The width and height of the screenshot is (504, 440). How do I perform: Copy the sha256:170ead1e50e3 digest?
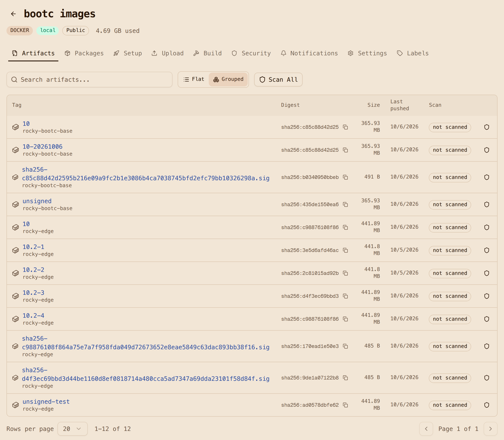coord(345,346)
